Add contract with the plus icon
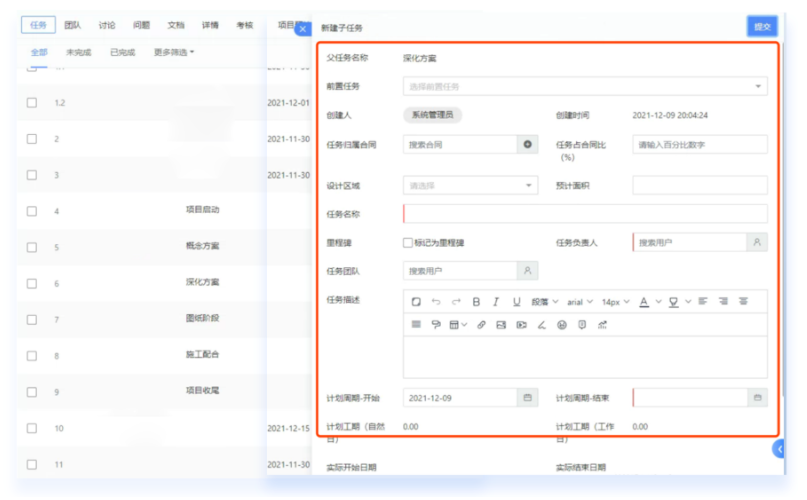The image size is (807, 500). click(528, 144)
